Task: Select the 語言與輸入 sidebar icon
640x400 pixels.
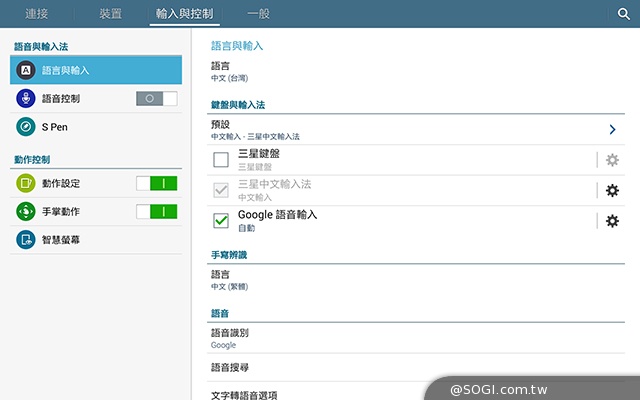Action: coord(26,70)
